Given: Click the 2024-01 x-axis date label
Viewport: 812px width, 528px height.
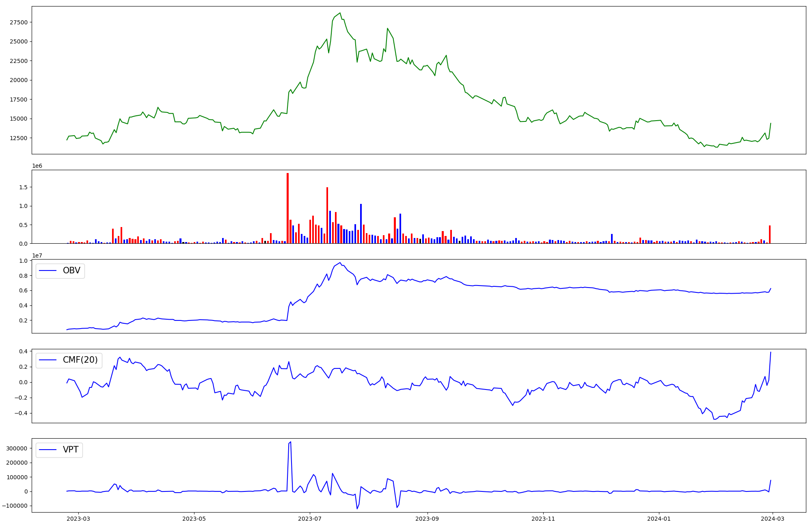Looking at the screenshot, I should 659,519.
